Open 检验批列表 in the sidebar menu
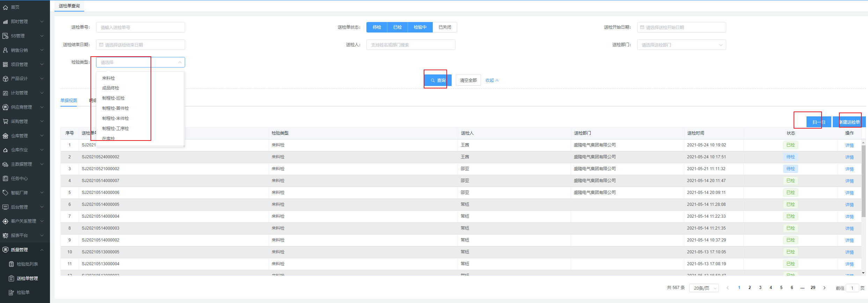Image resolution: width=868 pixels, height=303 pixels. coord(27,264)
